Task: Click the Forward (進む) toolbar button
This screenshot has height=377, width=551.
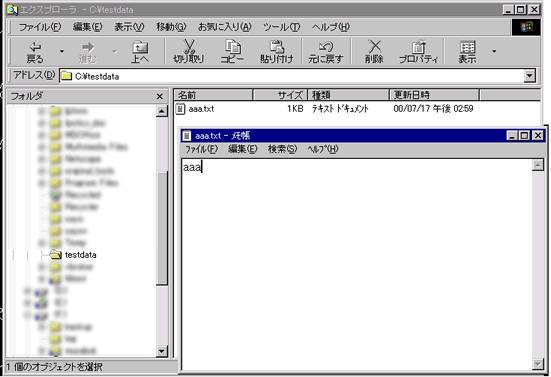Action: click(87, 52)
